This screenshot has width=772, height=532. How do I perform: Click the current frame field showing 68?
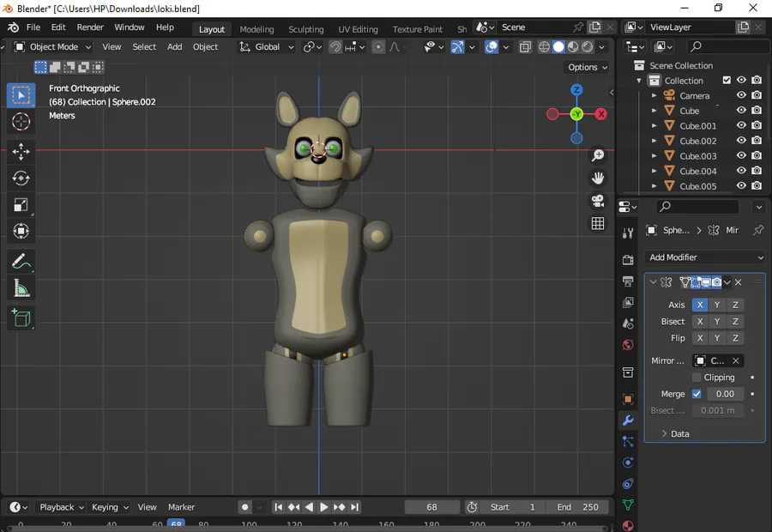tap(431, 507)
